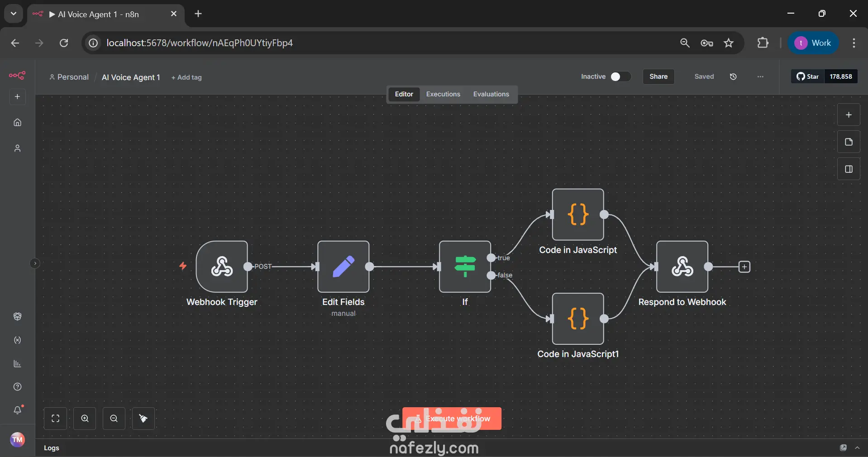
Task: Click plus connector after Respond to Webhook
Action: click(744, 267)
